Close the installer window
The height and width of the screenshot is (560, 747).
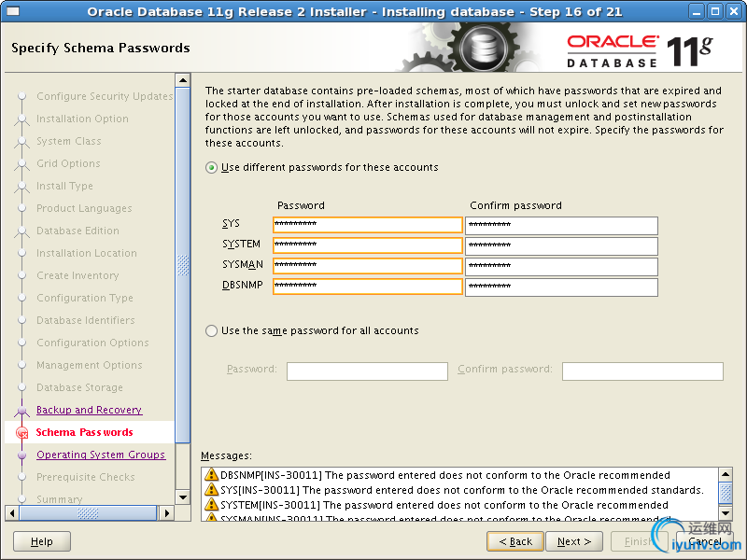pyautogui.click(x=734, y=11)
